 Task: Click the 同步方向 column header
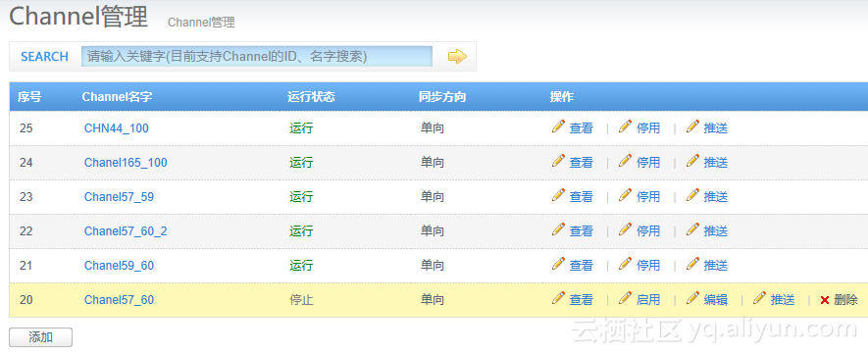click(442, 97)
